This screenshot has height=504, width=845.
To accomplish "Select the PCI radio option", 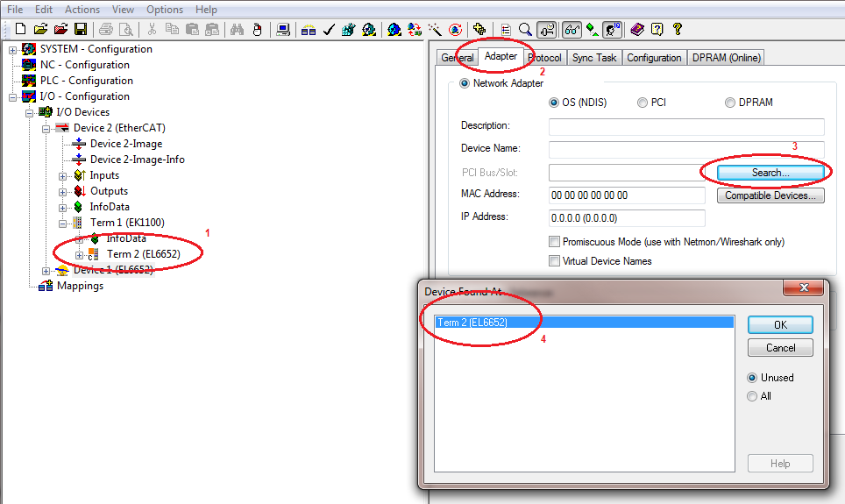I will [642, 103].
